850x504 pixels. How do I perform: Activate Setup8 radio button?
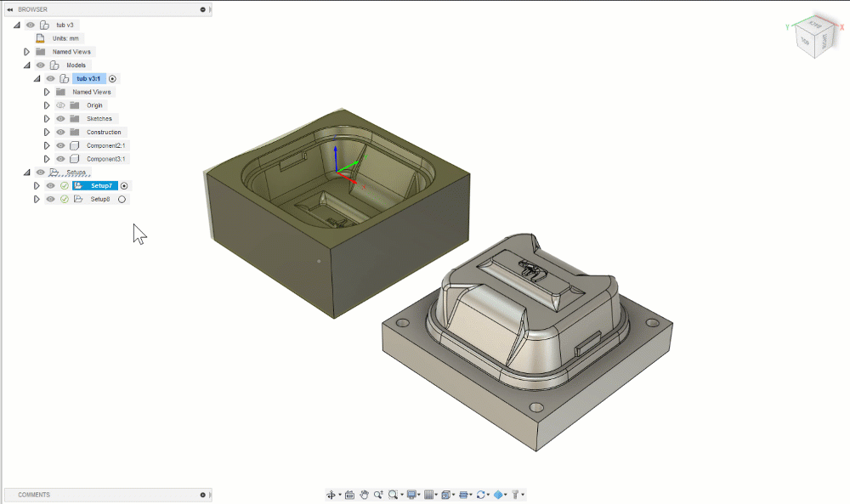click(x=122, y=199)
